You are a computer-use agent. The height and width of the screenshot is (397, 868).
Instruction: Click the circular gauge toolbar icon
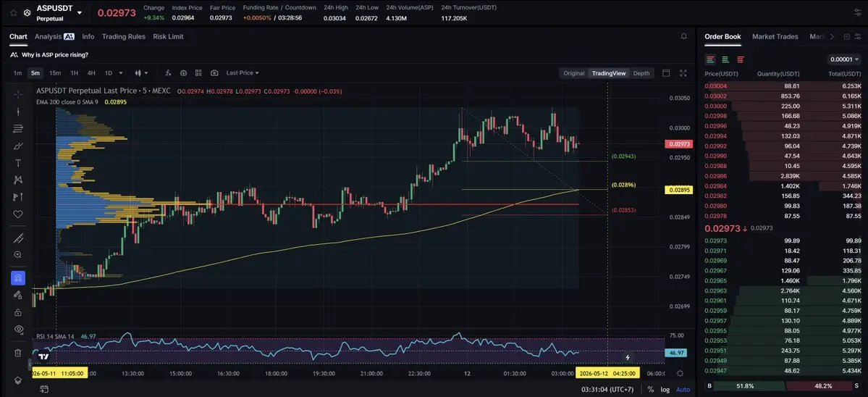point(183,73)
